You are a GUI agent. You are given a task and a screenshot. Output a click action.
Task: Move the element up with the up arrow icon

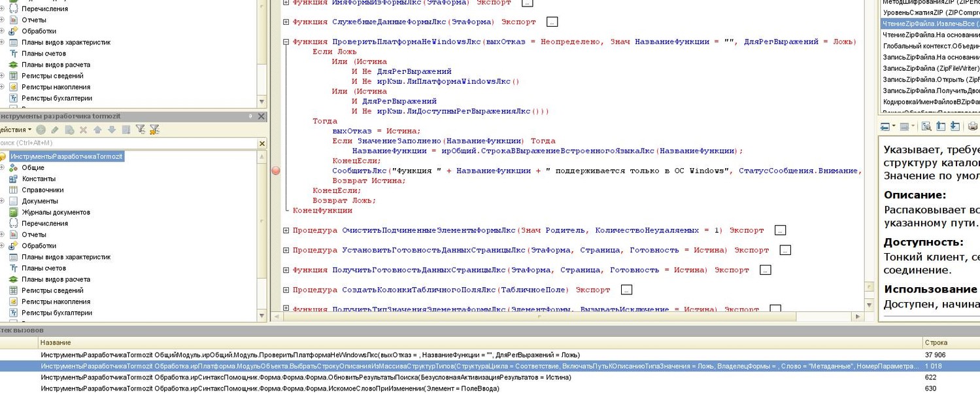(97, 129)
